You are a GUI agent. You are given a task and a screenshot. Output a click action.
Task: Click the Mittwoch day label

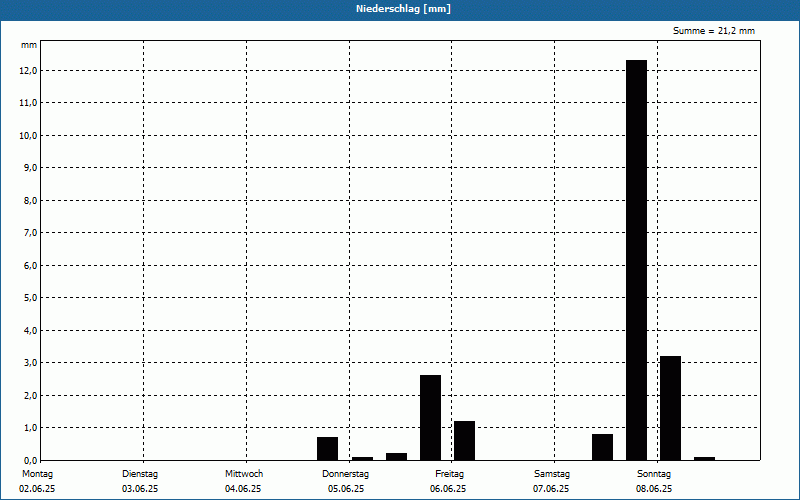[x=244, y=474]
